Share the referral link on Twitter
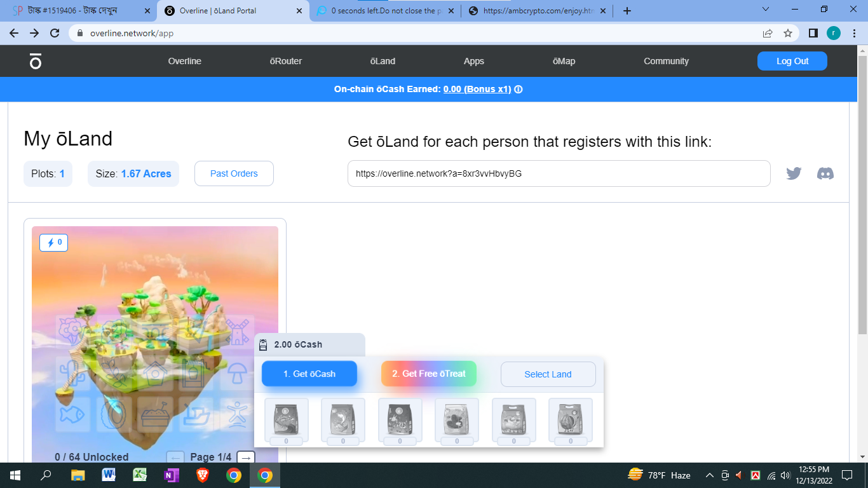This screenshot has width=868, height=488. pos(794,173)
